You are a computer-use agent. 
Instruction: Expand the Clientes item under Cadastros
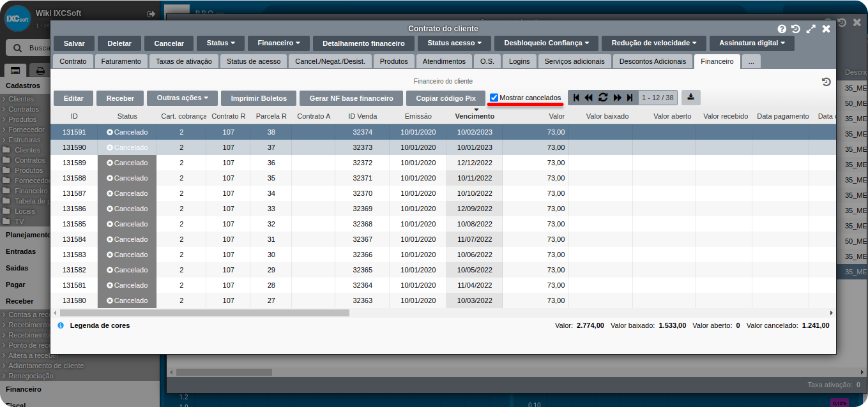tap(21, 99)
